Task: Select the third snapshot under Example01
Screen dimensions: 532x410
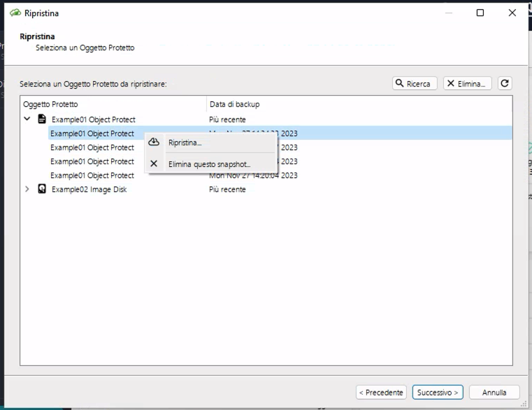Action: coord(92,161)
